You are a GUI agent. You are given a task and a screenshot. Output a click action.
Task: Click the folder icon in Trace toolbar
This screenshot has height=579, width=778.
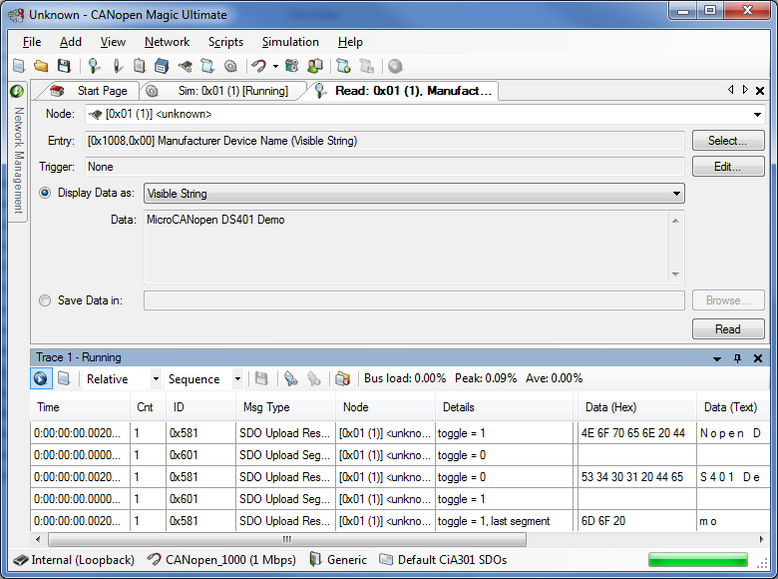pyautogui.click(x=343, y=379)
